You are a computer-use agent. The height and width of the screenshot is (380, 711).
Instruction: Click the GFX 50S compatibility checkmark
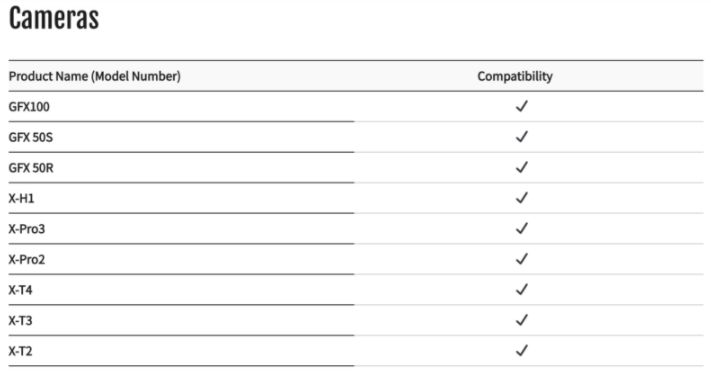point(522,136)
